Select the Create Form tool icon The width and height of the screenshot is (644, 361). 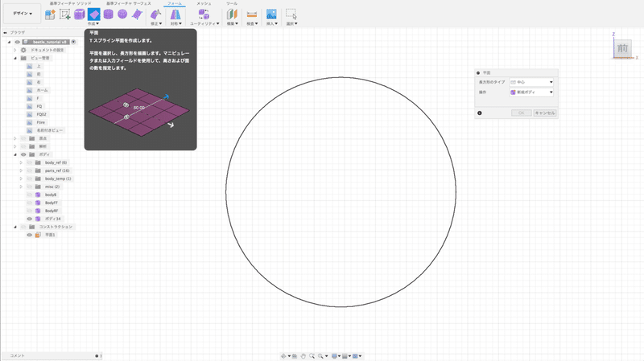pos(50,14)
